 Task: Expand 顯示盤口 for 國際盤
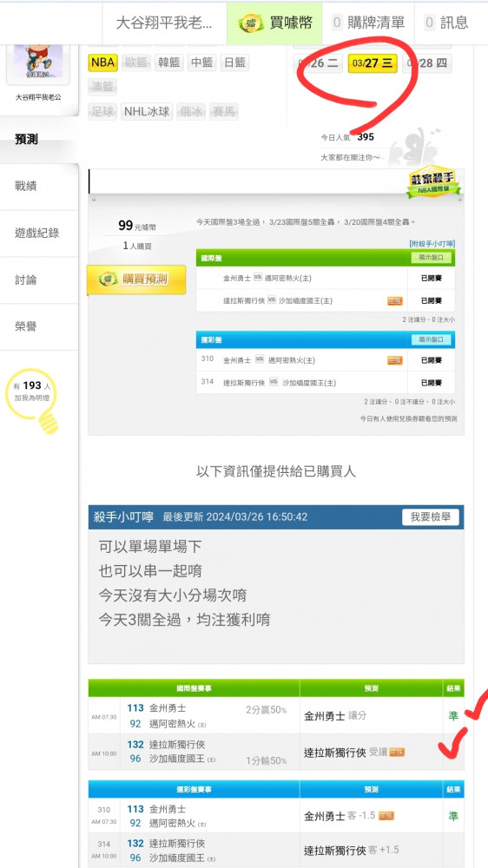pos(432,258)
